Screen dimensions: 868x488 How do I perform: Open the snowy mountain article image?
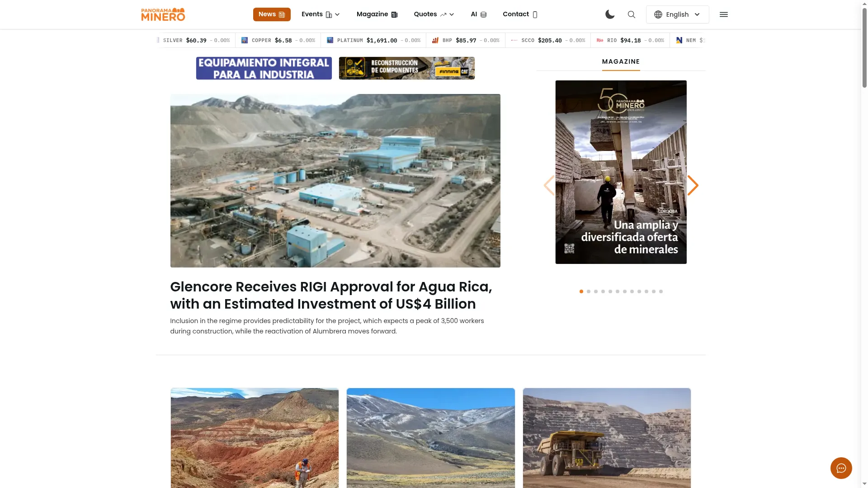(430, 438)
